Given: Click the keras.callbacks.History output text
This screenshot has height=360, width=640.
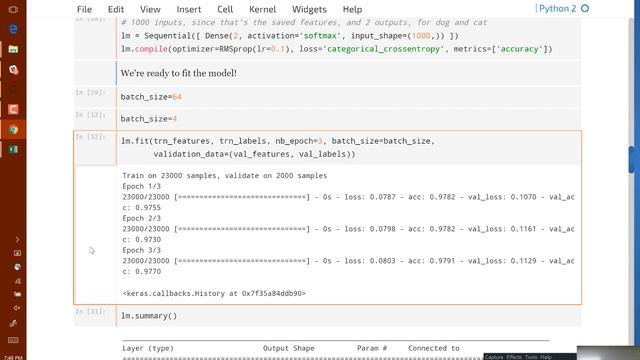Looking at the screenshot, I should [x=214, y=293].
